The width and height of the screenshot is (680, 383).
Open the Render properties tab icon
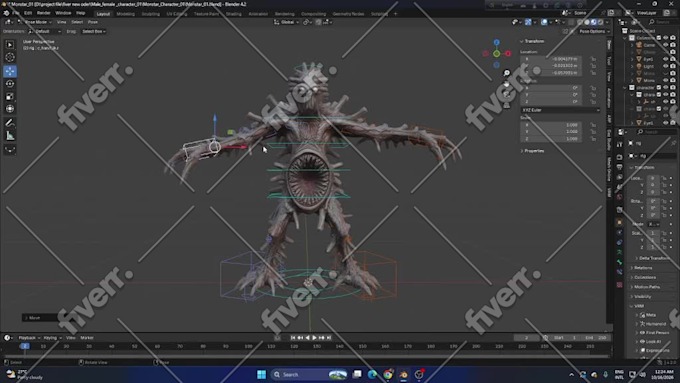coord(619,157)
